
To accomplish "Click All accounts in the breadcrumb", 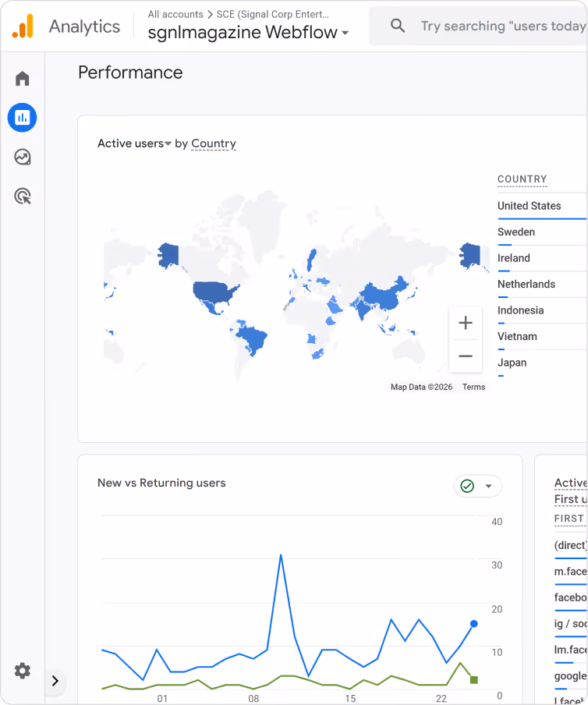I will pos(175,14).
